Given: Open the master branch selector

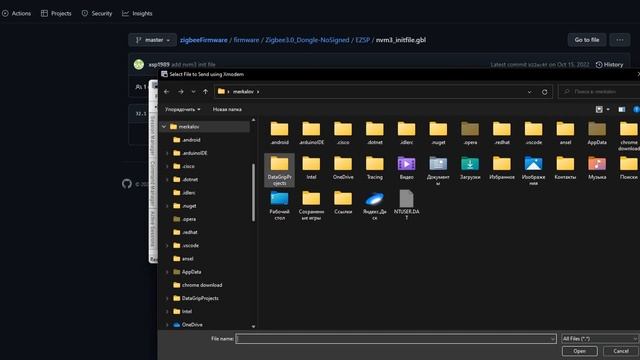Looking at the screenshot, I should 153,40.
